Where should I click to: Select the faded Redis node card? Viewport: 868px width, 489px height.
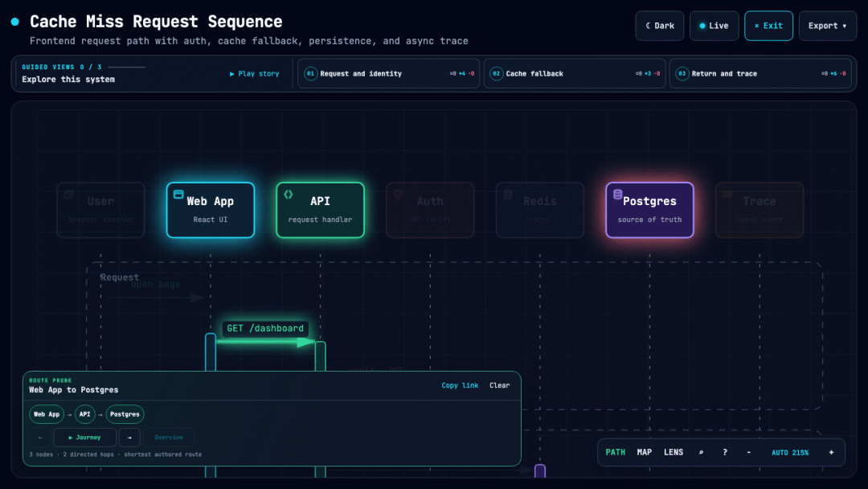540,210
